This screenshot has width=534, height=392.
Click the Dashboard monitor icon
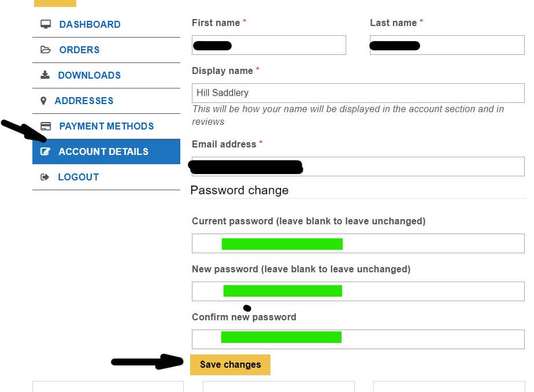[46, 24]
